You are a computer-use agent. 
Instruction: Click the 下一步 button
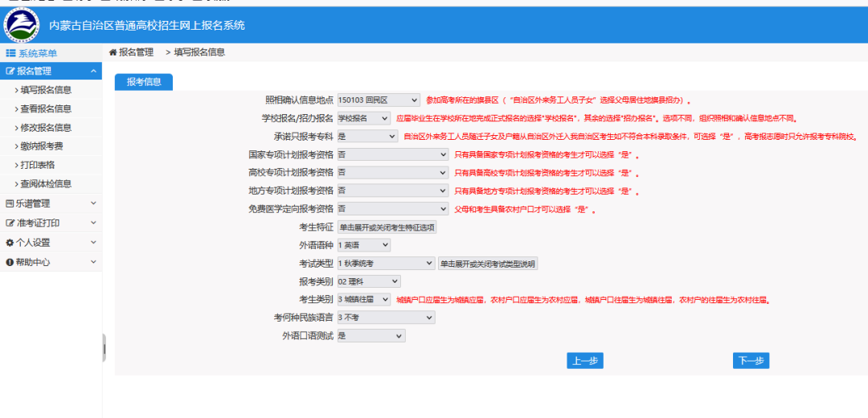click(751, 361)
